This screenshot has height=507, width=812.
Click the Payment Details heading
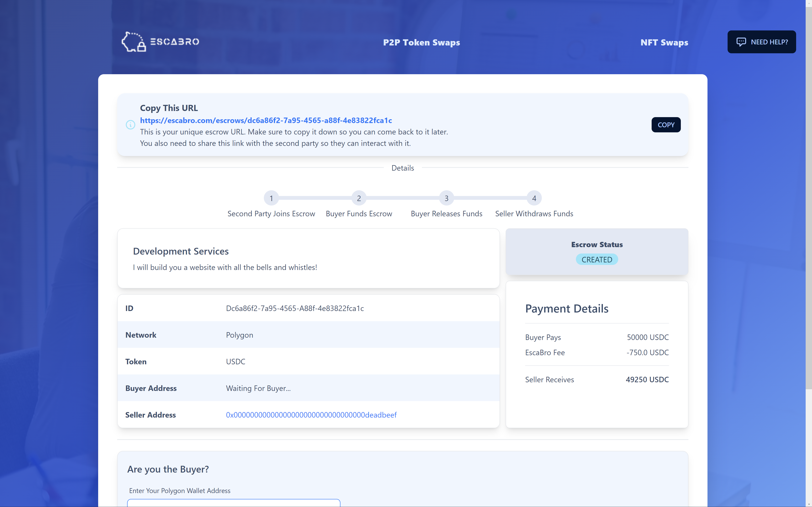click(566, 308)
